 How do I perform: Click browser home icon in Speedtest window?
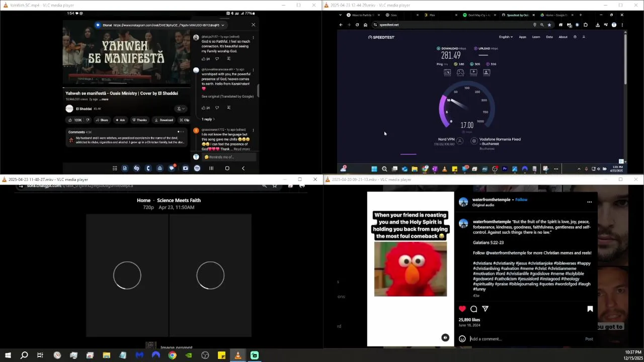[x=365, y=25]
